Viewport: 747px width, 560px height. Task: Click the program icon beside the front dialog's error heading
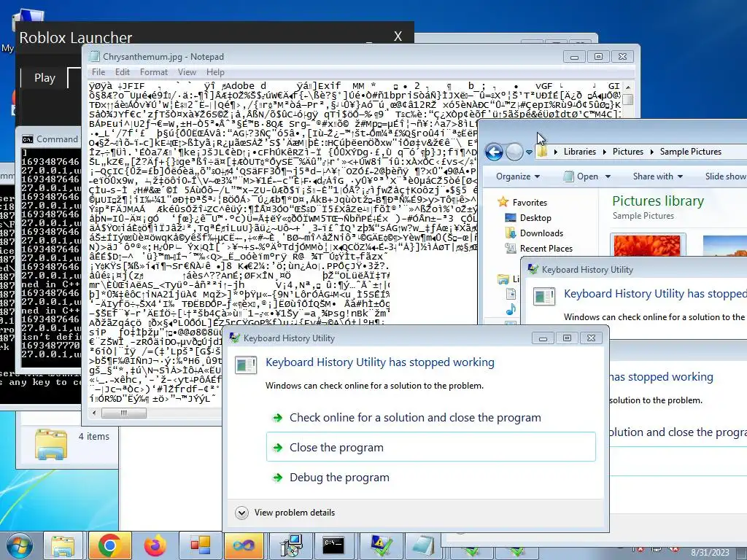coord(247,365)
